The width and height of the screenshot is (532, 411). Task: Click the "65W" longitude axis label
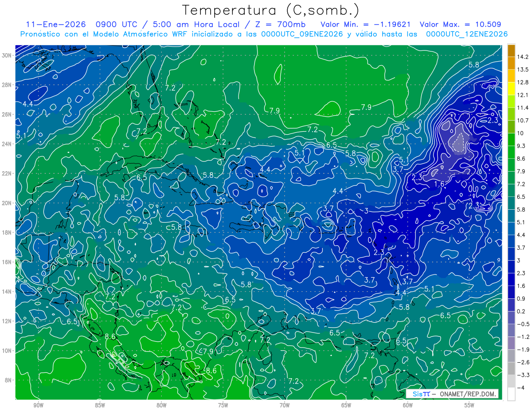pyautogui.click(x=346, y=405)
